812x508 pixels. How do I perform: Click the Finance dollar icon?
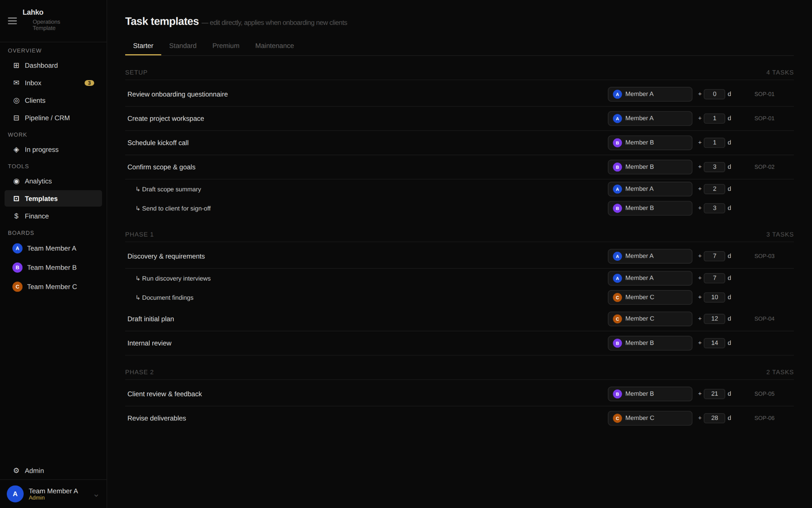pos(16,216)
